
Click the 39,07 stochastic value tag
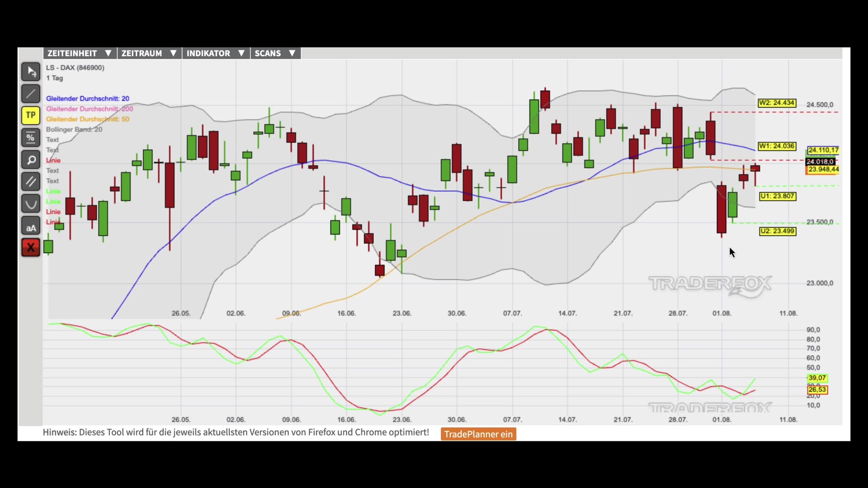tap(817, 378)
